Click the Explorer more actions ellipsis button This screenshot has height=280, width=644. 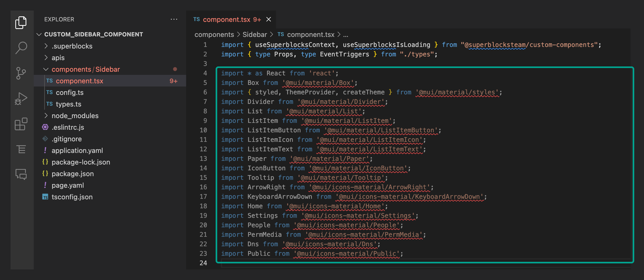click(174, 19)
